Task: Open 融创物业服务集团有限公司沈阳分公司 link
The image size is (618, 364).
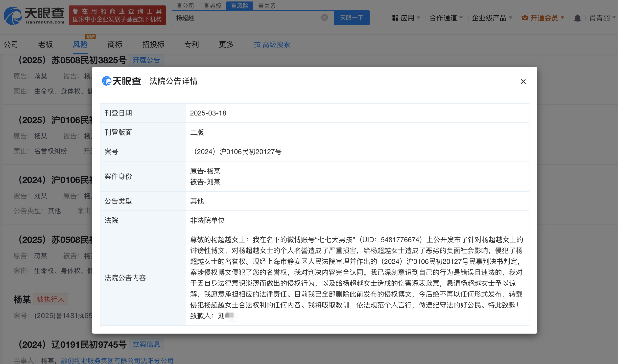Action: [117, 360]
